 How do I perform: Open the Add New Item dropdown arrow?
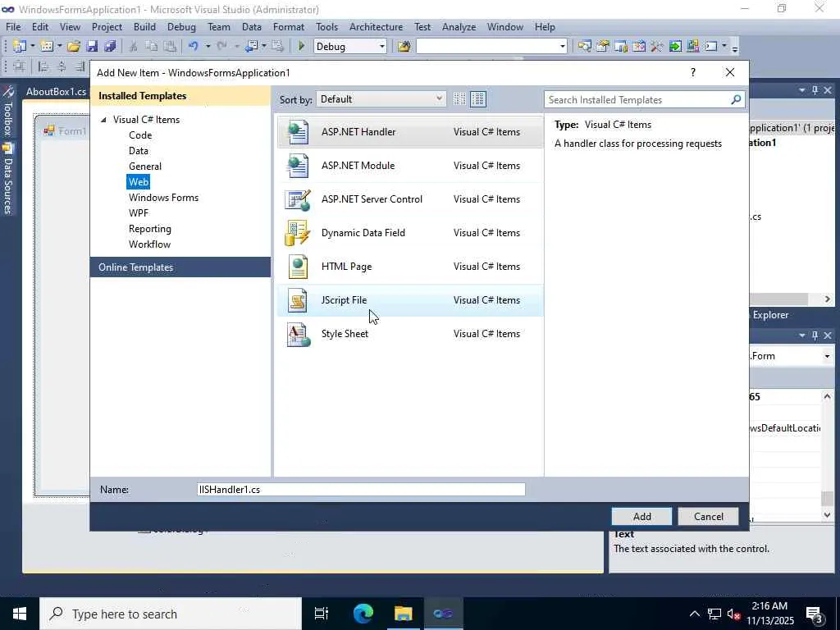click(x=59, y=46)
